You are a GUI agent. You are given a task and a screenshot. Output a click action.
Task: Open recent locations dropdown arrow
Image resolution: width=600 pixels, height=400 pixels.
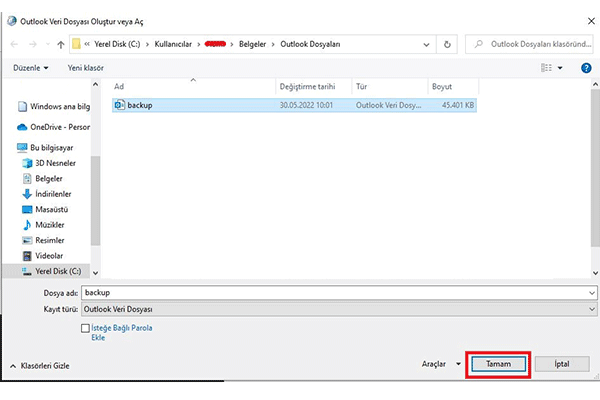coord(47,44)
